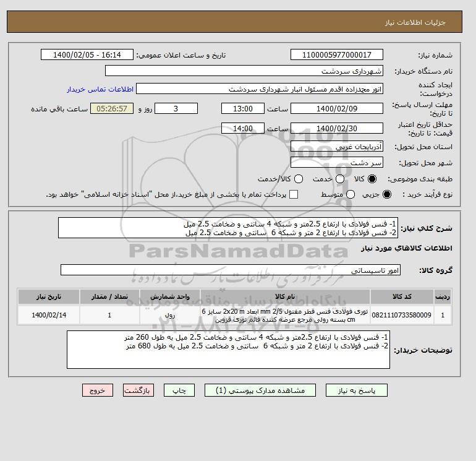The width and height of the screenshot is (476, 461).
Task: Click the امور تاسیساتی goods group field
Action: pos(231,270)
